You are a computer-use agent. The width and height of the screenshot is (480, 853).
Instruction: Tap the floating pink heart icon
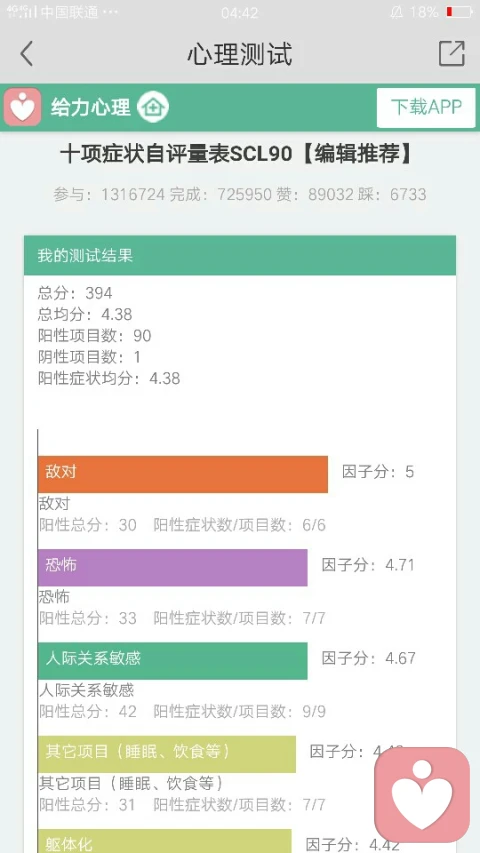pos(422,794)
